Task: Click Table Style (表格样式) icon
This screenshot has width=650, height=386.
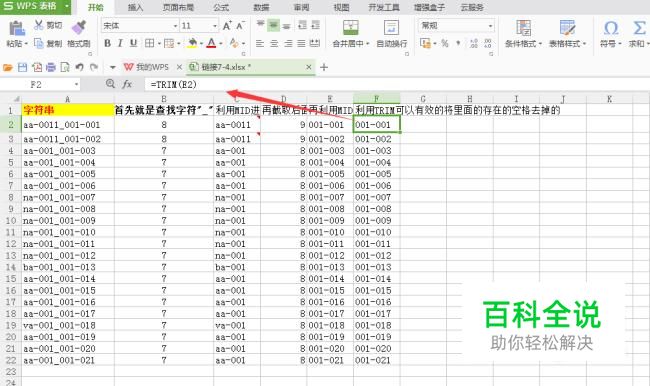Action: click(x=567, y=27)
